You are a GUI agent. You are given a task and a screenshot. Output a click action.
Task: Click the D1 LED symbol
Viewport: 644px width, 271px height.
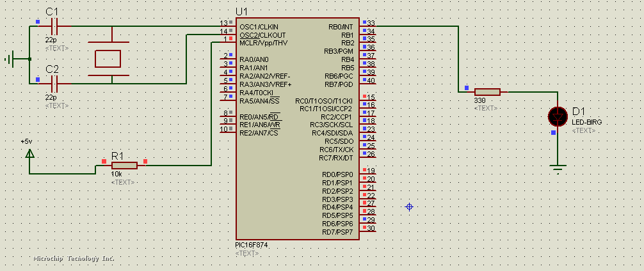558,117
